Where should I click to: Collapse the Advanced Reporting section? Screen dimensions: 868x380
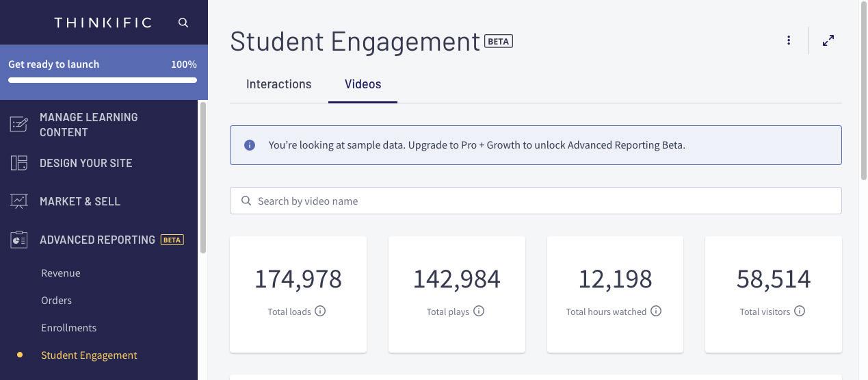tap(97, 240)
